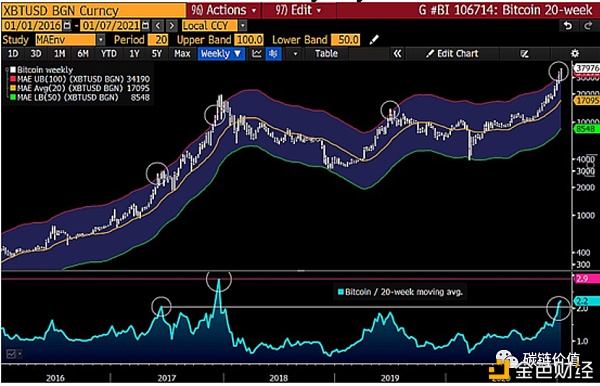The width and height of the screenshot is (600, 386).
Task: Collapse panel with double chevron icon
Action: click(x=398, y=54)
